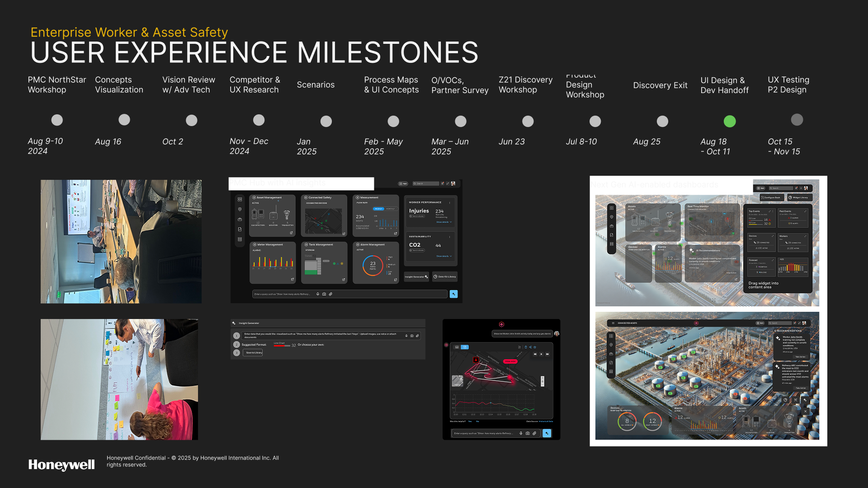Click microphone icon in PMC Hub query bar

[x=318, y=294]
